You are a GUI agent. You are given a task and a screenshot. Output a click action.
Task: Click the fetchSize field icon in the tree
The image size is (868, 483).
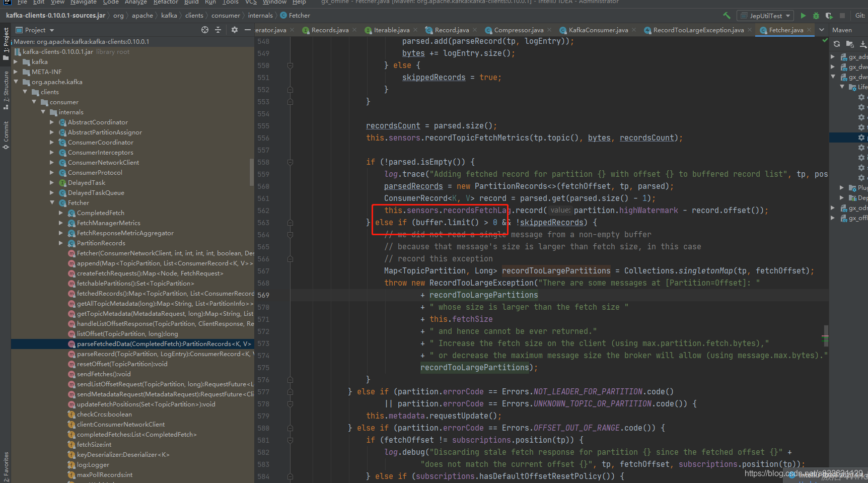point(71,445)
